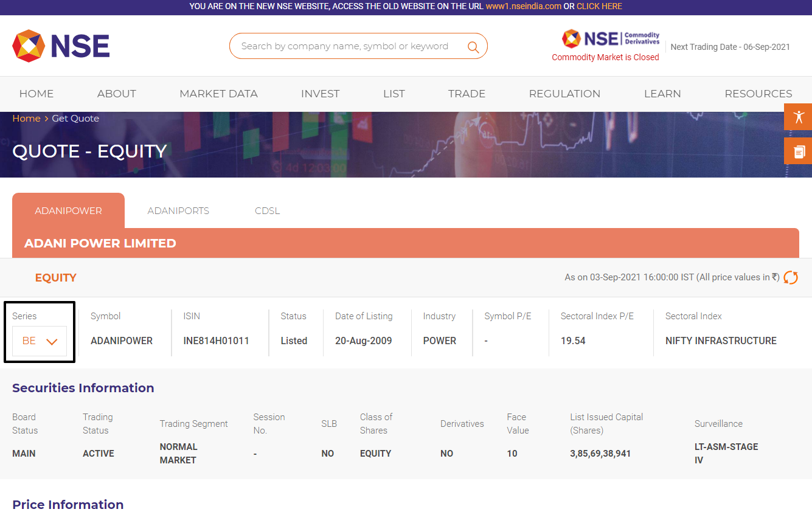This screenshot has width=812, height=512.
Task: Click the www1.nseindia.com link
Action: pyautogui.click(x=524, y=6)
